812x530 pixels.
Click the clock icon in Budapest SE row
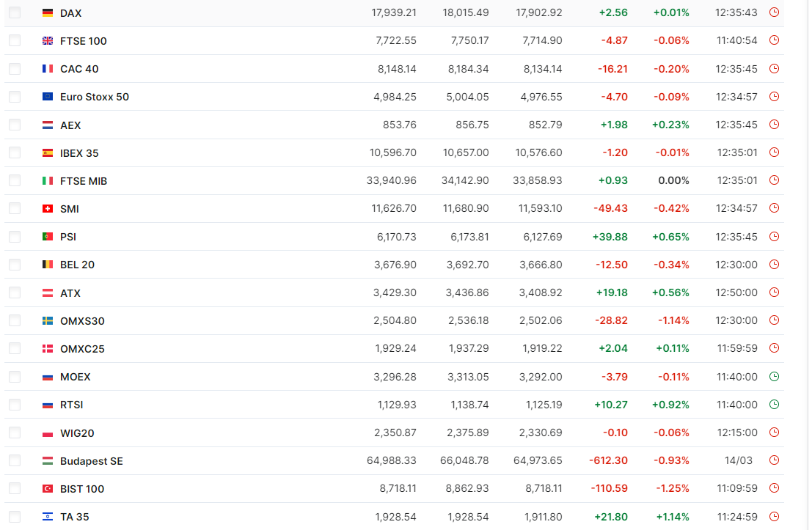click(774, 460)
